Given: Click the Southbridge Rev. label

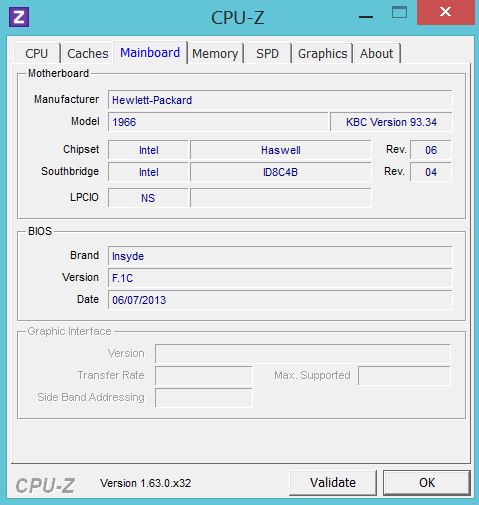Looking at the screenshot, I should 394,171.
